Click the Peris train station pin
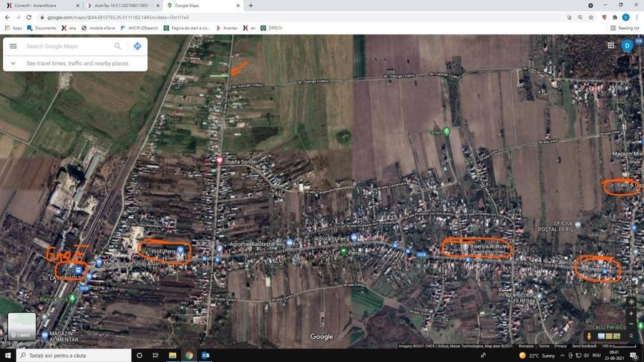 point(78,270)
